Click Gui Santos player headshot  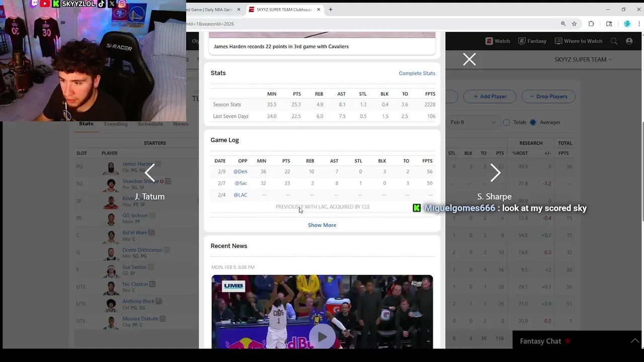(x=111, y=270)
